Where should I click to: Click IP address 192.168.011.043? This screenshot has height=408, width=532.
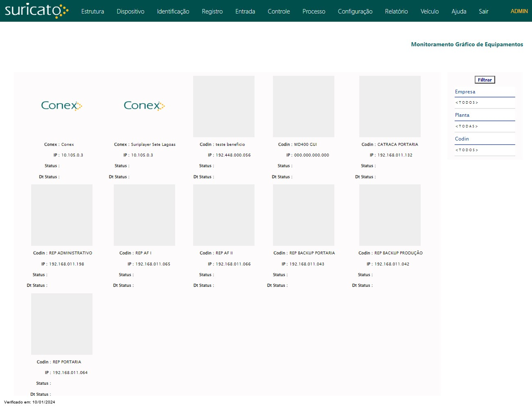tap(307, 264)
